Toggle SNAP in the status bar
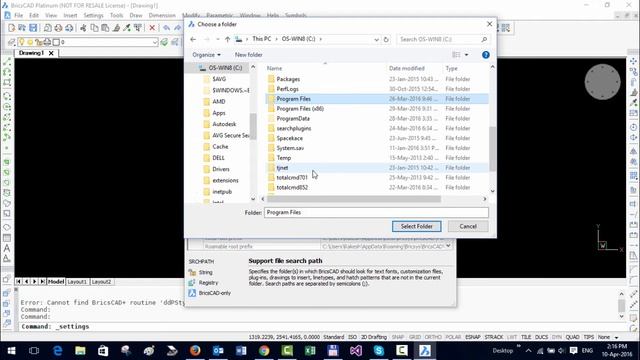The height and width of the screenshot is (360, 640). [x=398, y=337]
